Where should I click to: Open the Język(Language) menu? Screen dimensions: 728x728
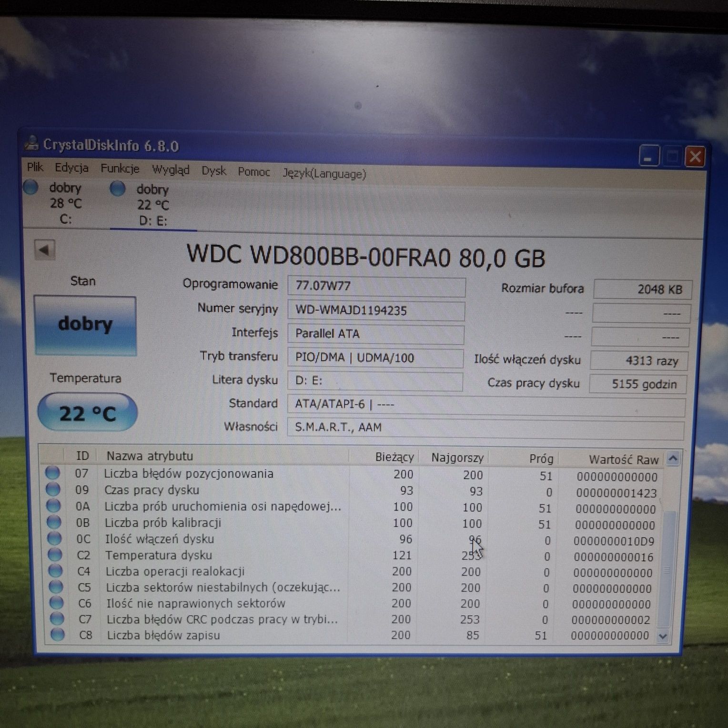tap(324, 173)
